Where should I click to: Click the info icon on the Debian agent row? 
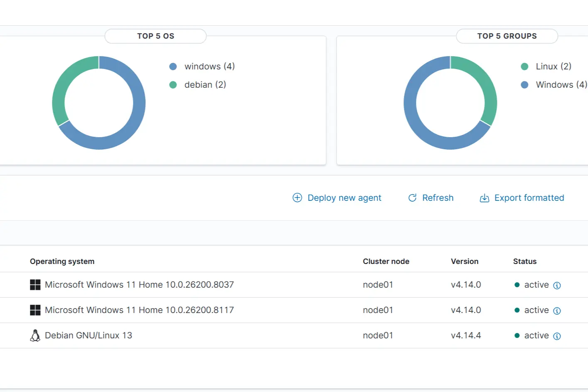pos(557,336)
